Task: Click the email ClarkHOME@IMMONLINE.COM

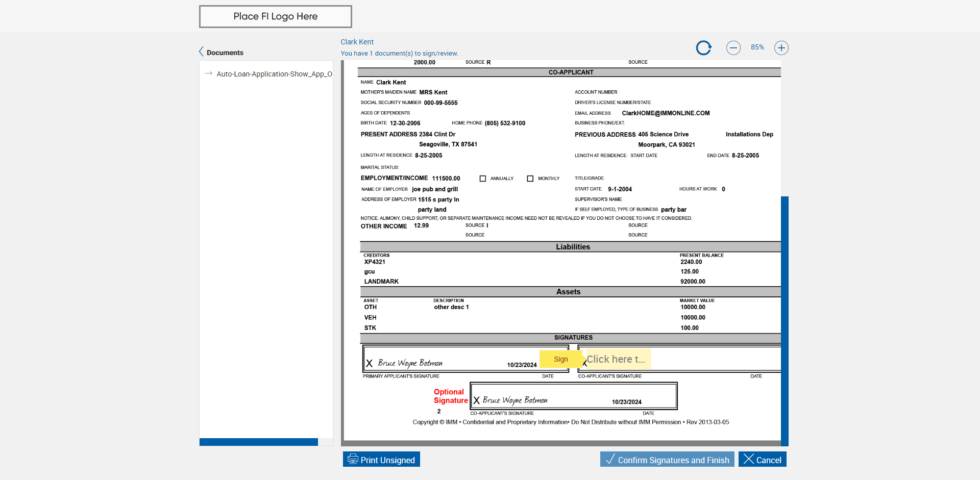Action: point(666,113)
